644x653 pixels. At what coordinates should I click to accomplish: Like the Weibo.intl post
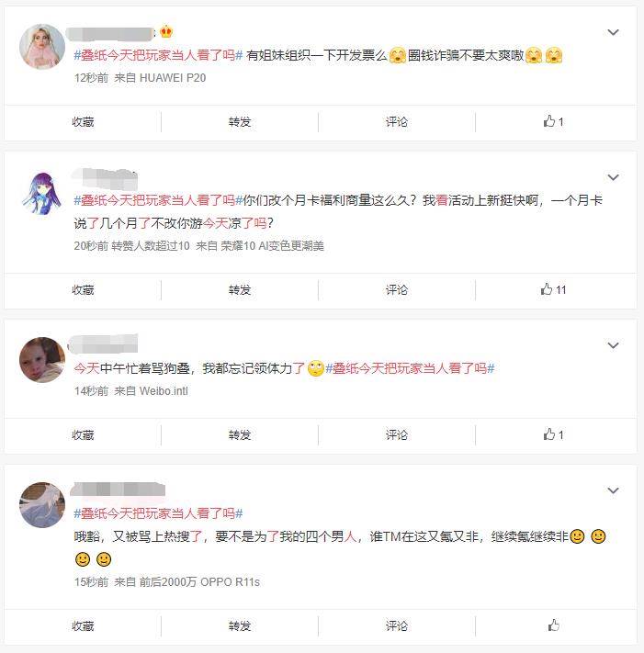[x=553, y=434]
